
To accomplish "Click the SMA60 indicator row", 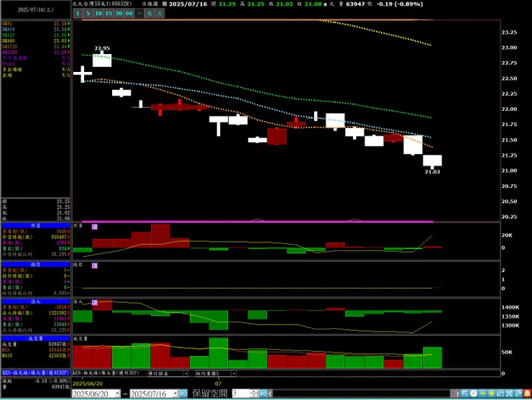I will [36, 41].
